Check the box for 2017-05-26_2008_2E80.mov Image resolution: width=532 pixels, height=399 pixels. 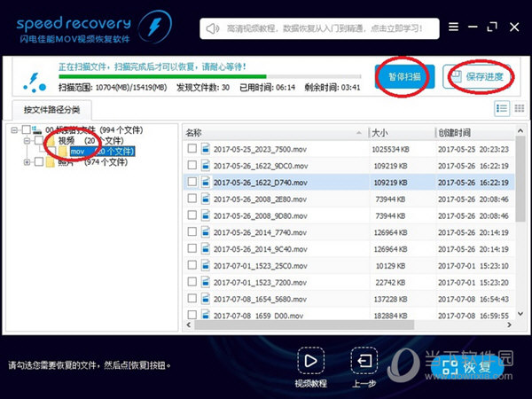[192, 198]
